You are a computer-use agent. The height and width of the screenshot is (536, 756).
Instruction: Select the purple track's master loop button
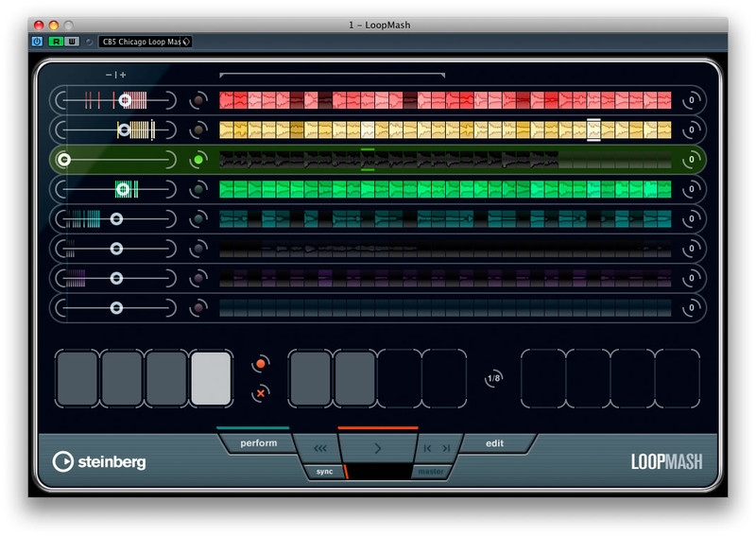point(198,278)
